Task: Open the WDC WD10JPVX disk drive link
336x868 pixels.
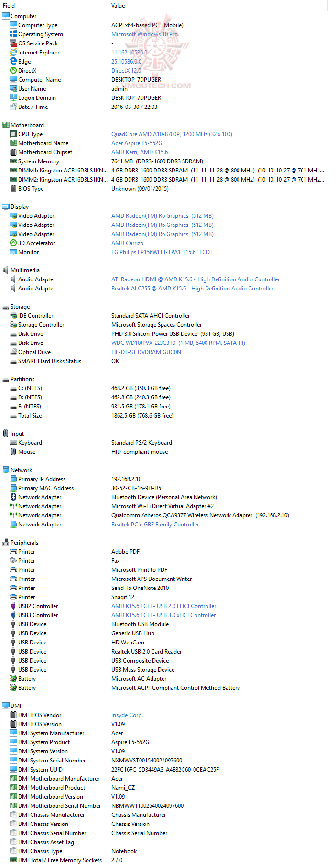Action: click(x=178, y=343)
